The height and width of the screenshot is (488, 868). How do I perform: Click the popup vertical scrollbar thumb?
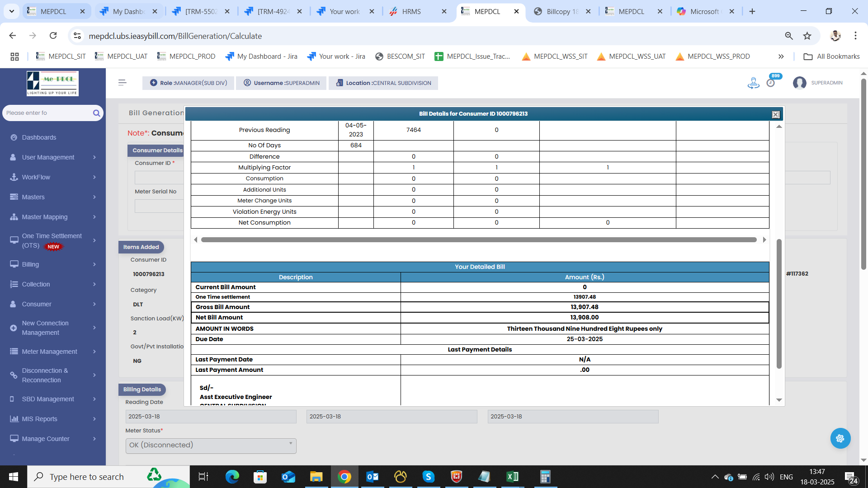(x=779, y=304)
